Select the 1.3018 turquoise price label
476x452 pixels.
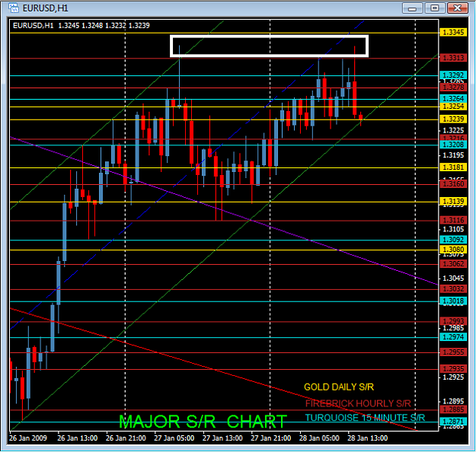tap(453, 301)
